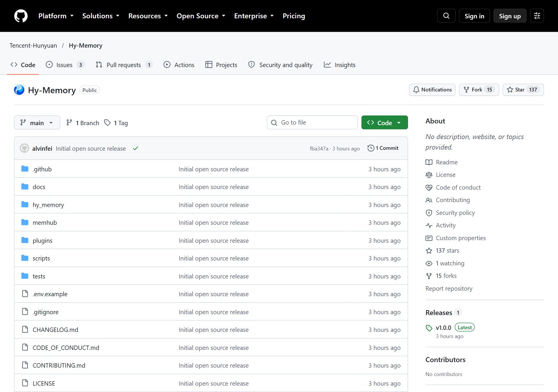Expand the Platform menu
558x392 pixels.
tap(56, 16)
